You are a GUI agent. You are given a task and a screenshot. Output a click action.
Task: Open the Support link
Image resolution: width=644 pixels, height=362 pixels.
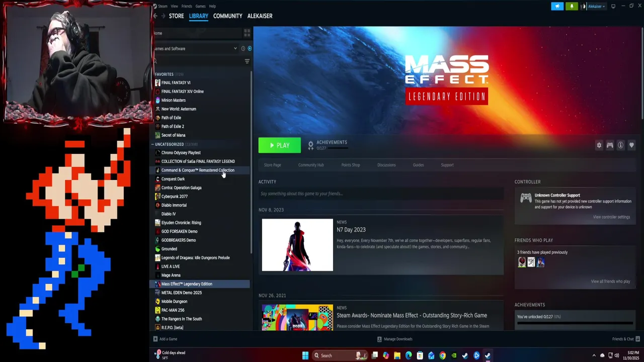click(447, 165)
